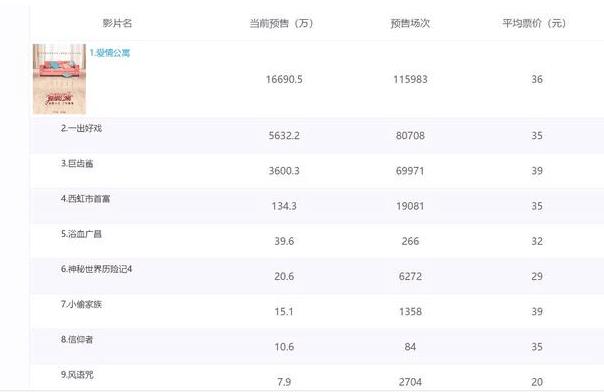The width and height of the screenshot is (604, 392).
Task: Select screenings count 6272
Action: pos(410,276)
